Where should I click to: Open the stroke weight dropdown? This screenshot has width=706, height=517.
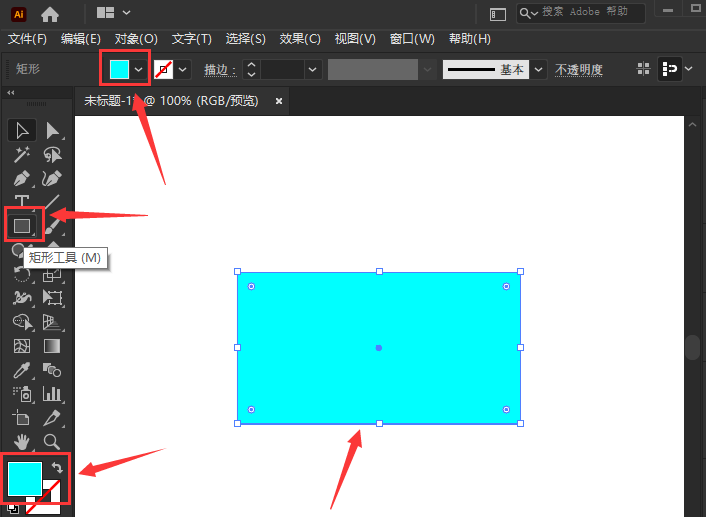(312, 69)
